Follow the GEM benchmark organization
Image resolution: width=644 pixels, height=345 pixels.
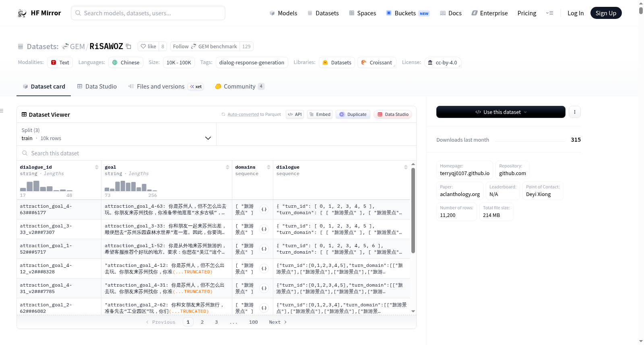click(205, 46)
